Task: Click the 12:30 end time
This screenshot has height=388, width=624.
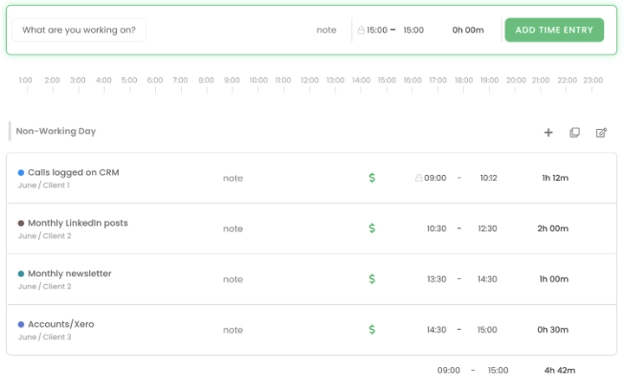Action: pos(488,228)
